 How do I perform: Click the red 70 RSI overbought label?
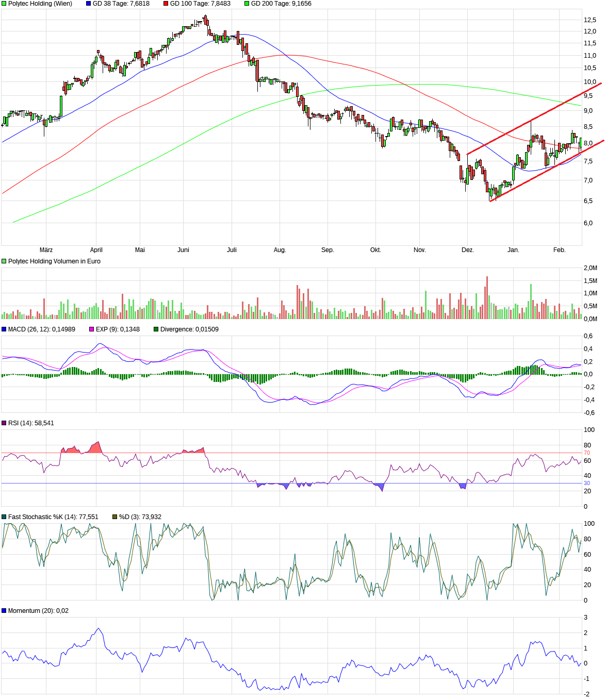(587, 453)
